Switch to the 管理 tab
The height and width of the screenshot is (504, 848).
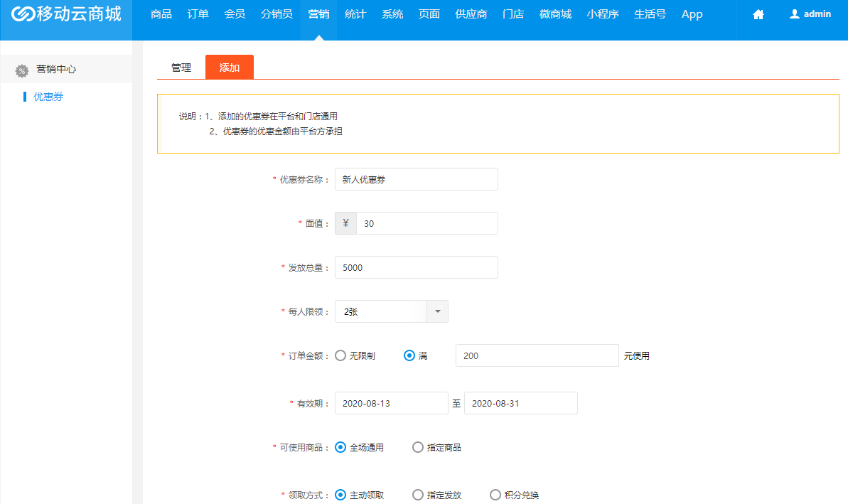coord(180,68)
